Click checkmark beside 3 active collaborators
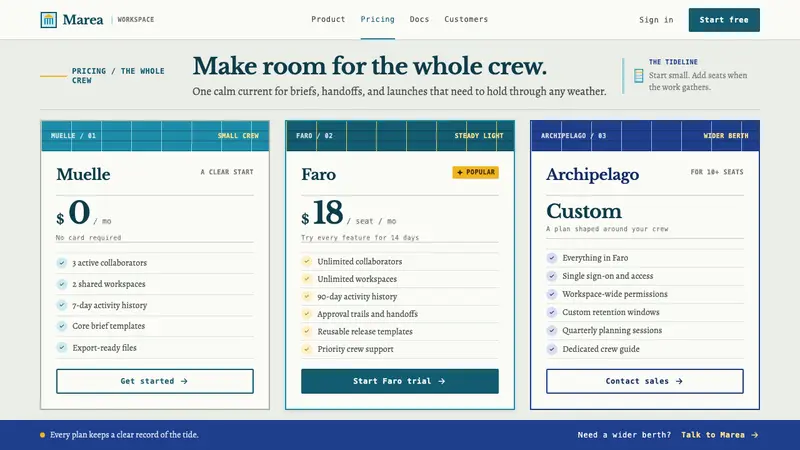The height and width of the screenshot is (450, 800). coord(62,263)
